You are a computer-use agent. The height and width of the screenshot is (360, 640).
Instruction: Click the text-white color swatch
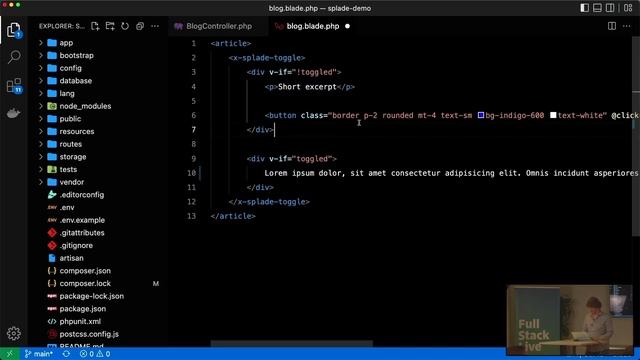click(x=553, y=116)
